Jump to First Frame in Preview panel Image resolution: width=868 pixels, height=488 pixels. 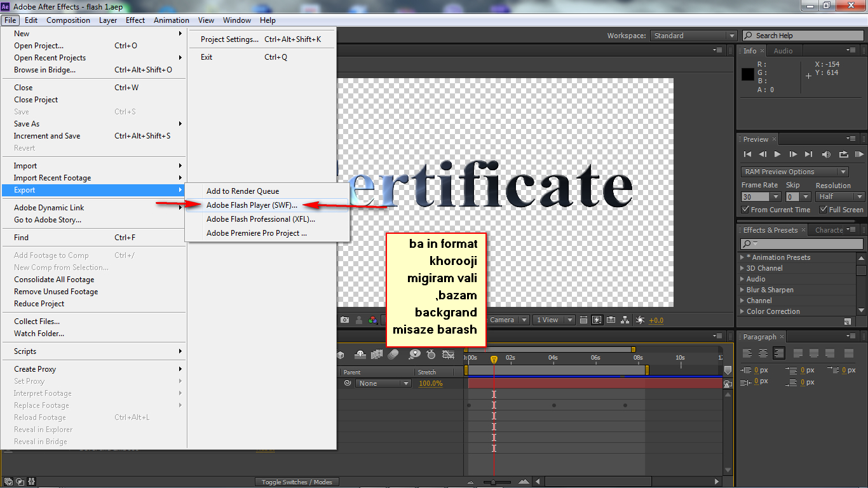click(x=748, y=154)
